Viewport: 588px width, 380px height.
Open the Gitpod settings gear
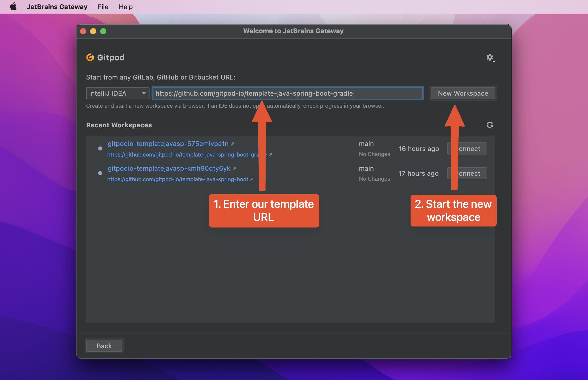[489, 57]
